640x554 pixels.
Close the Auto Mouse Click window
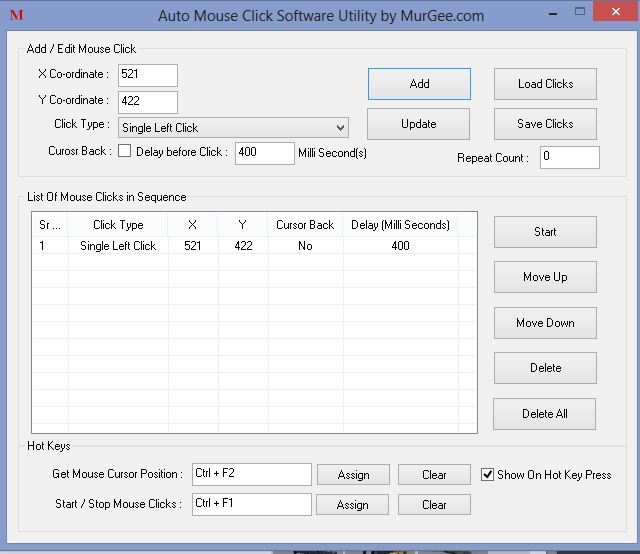tap(616, 11)
